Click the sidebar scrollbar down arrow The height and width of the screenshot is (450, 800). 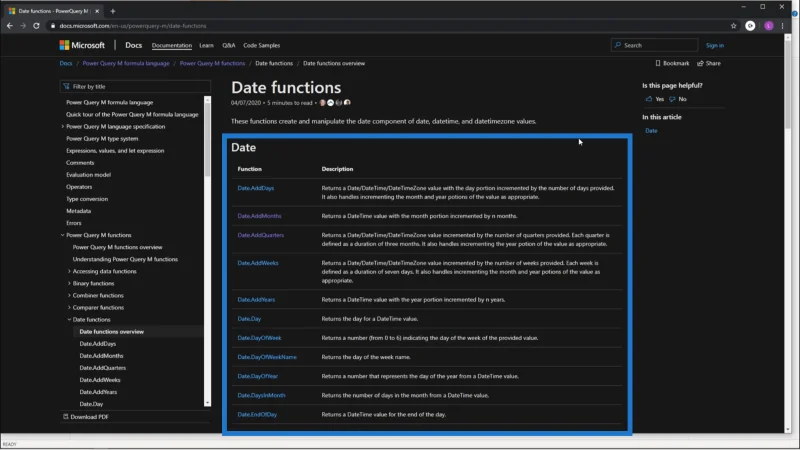point(207,403)
